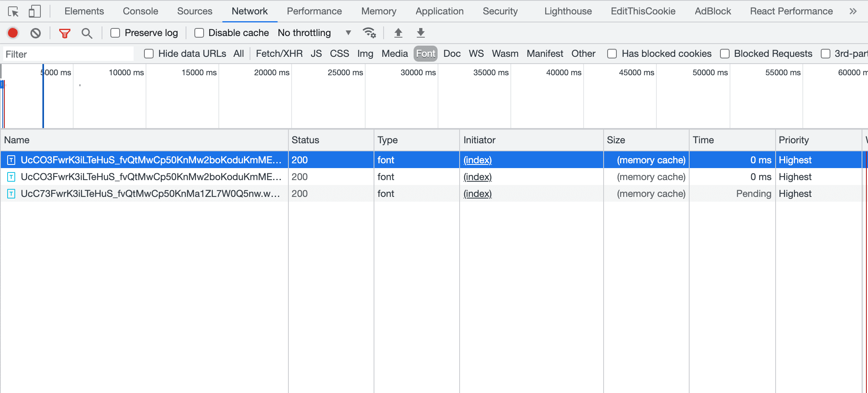
Task: Enable the Preserve log checkbox
Action: coord(115,33)
